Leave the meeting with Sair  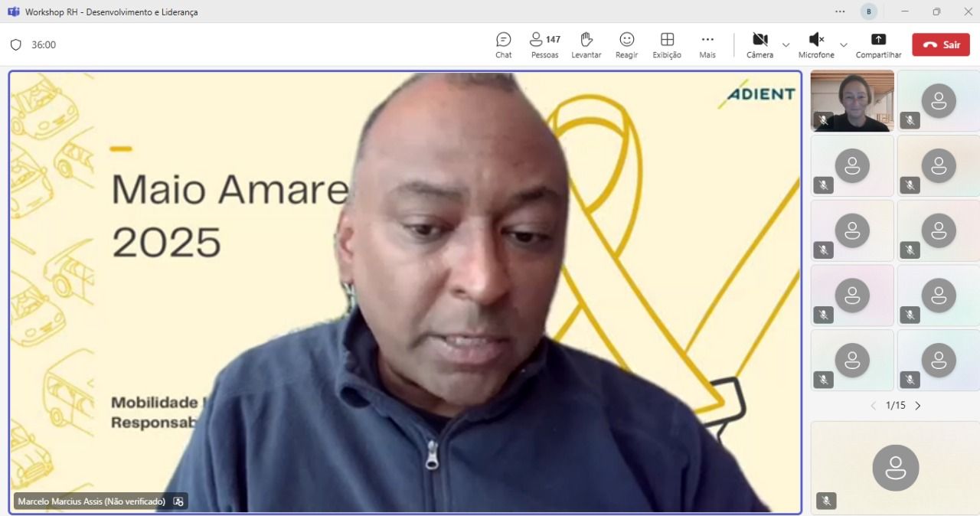pos(940,44)
